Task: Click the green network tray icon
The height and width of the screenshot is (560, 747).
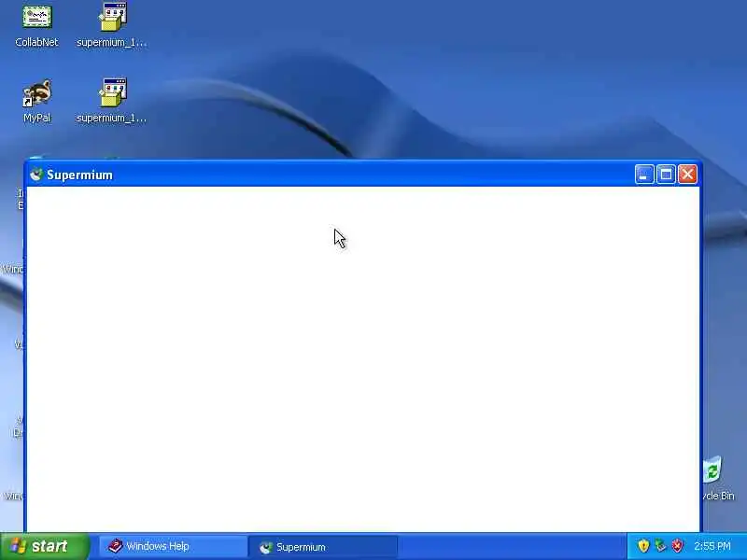Action: pyautogui.click(x=660, y=546)
